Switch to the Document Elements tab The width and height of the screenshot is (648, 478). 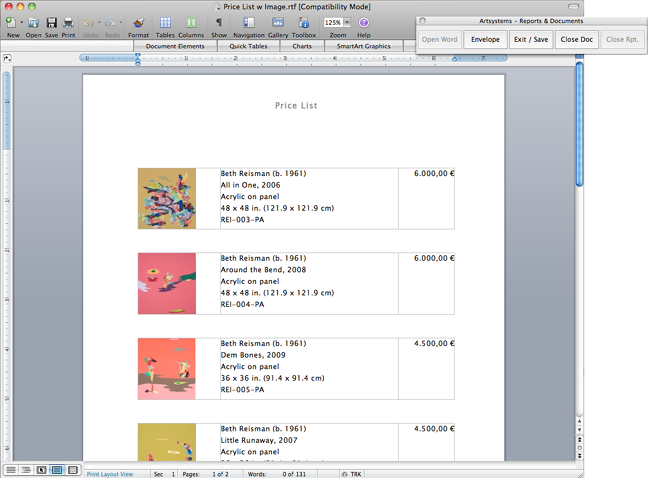click(174, 46)
